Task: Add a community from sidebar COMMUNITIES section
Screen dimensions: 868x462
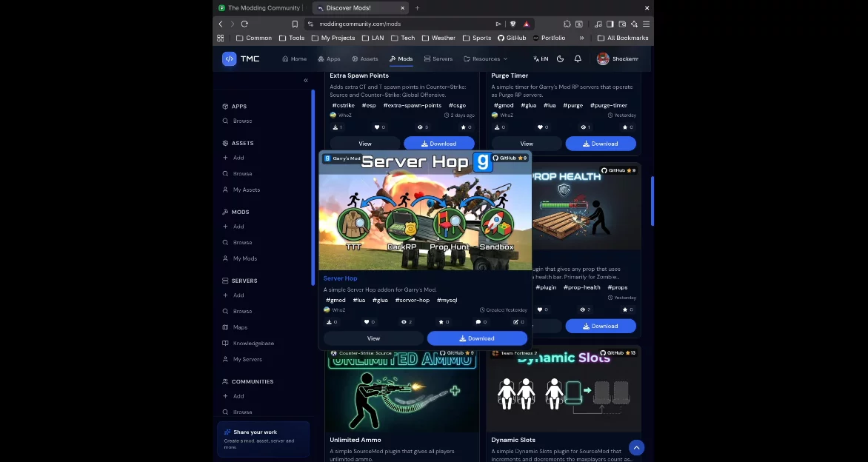Action: (233, 396)
